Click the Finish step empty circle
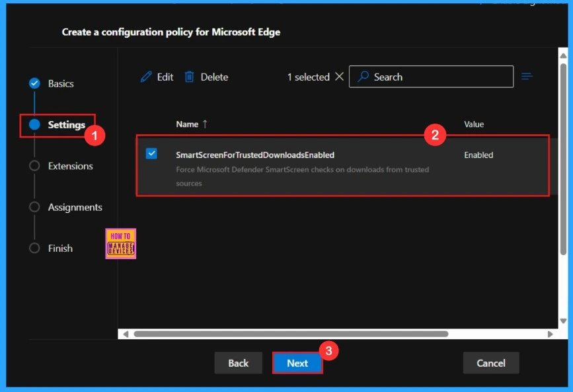 point(34,249)
